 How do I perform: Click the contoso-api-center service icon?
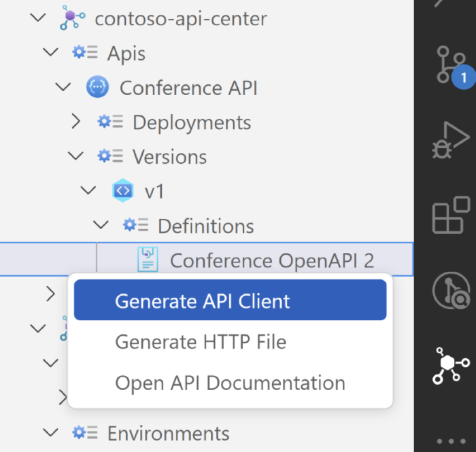(x=72, y=18)
